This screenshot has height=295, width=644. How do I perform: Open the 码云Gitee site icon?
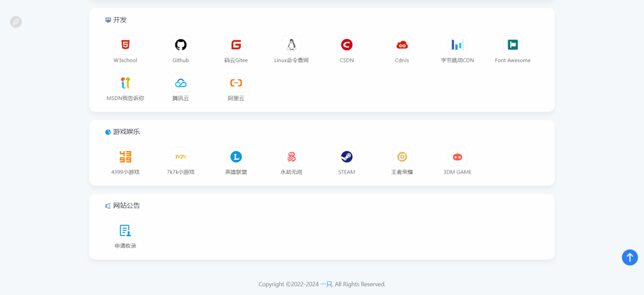click(x=236, y=45)
